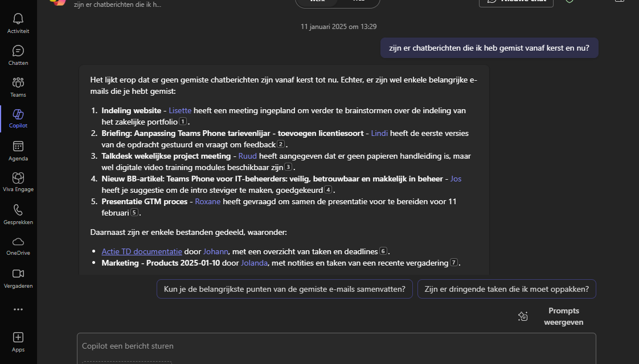Open the Apps plus icon
The width and height of the screenshot is (639, 364).
point(18,338)
